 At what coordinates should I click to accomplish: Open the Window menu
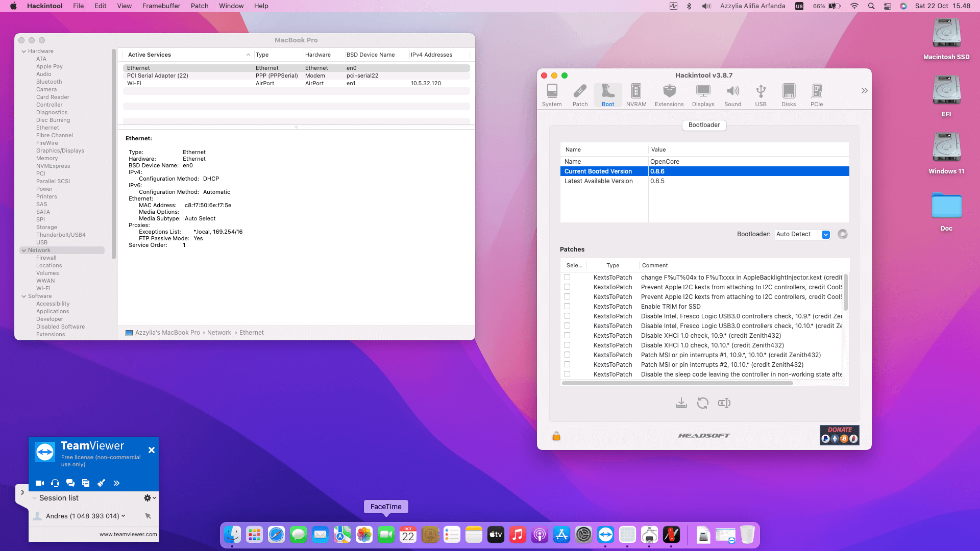coord(231,6)
